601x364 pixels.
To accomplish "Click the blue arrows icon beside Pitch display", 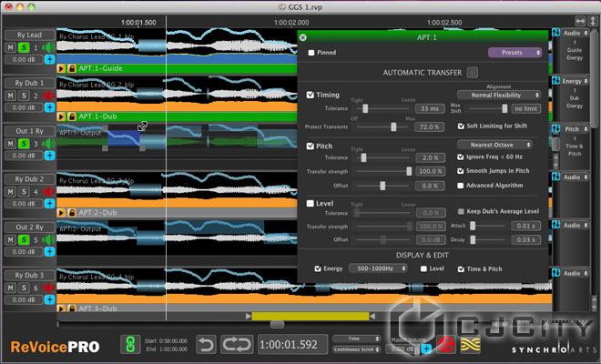I will 555,128.
